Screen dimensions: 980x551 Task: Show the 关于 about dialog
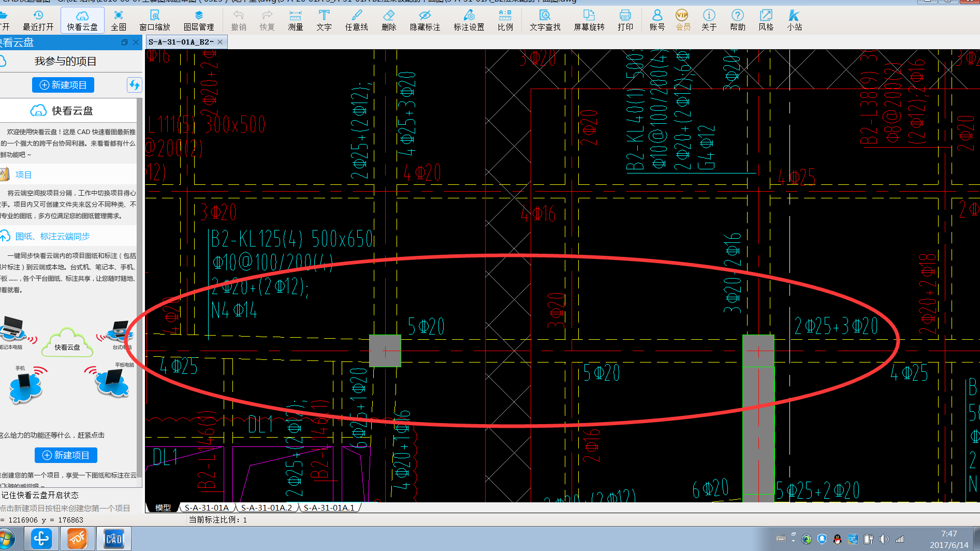709,20
